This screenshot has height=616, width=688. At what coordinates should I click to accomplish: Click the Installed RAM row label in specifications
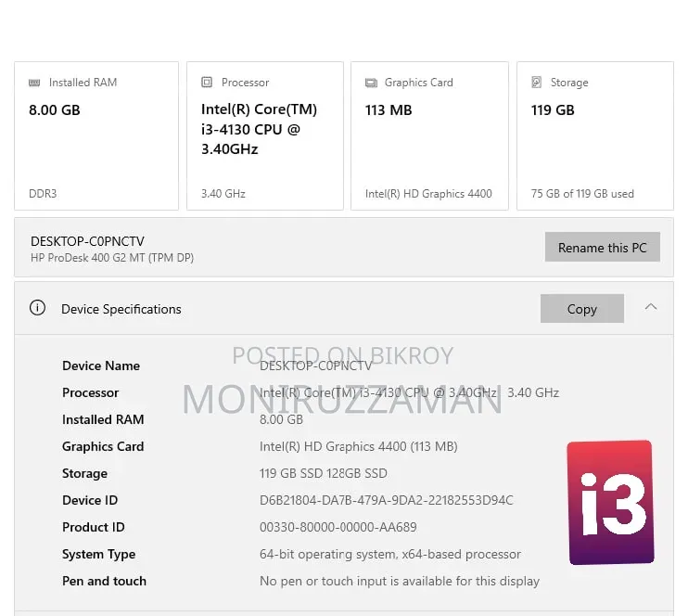[103, 419]
